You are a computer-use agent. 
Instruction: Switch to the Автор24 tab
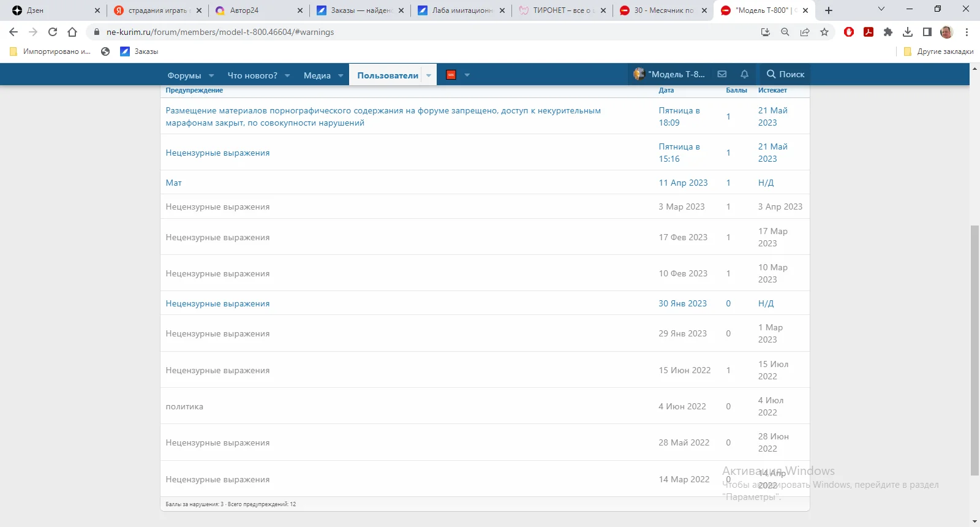click(259, 10)
